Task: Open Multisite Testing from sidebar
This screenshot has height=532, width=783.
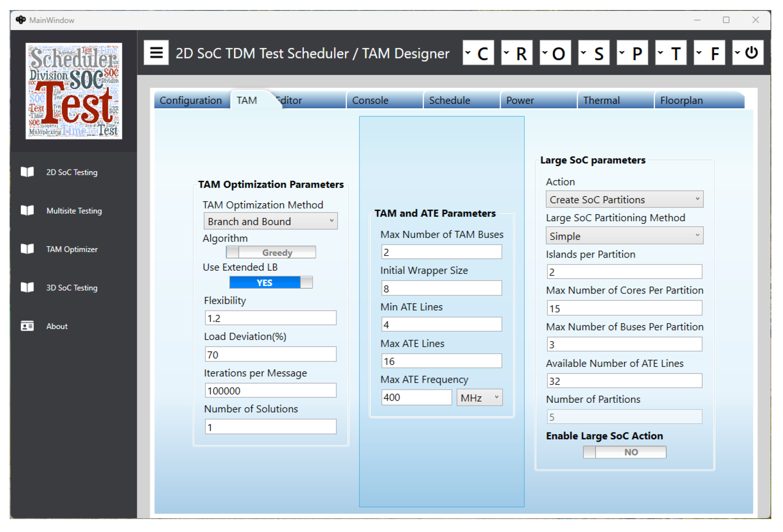Action: click(x=74, y=211)
